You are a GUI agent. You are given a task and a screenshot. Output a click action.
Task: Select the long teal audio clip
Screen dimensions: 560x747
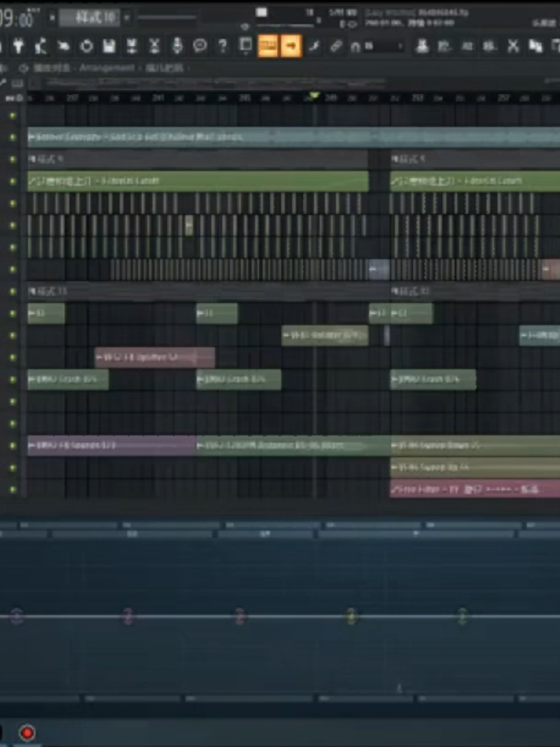(293, 137)
